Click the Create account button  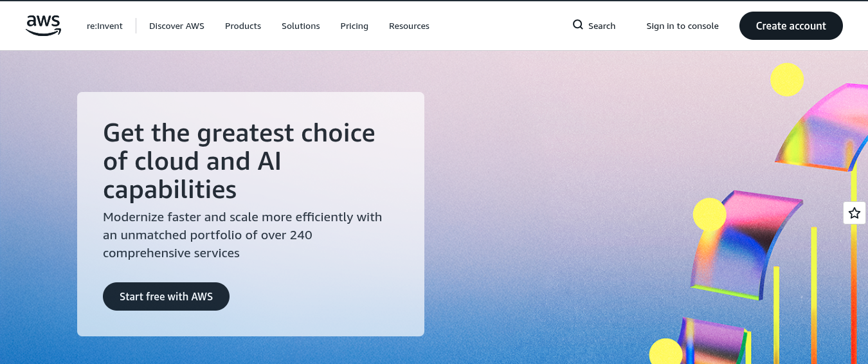(791, 26)
